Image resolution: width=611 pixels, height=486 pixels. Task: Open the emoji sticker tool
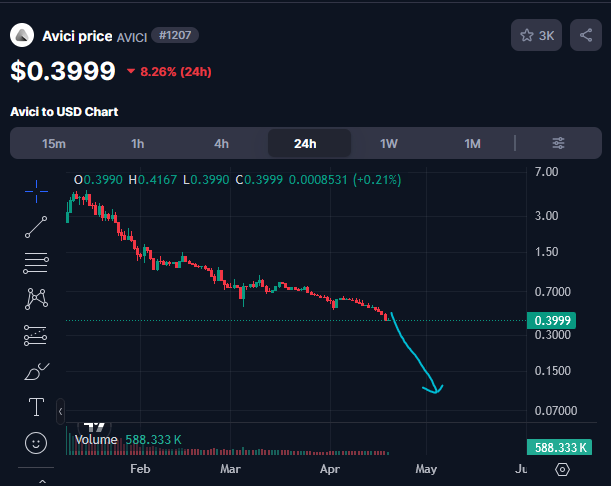(x=36, y=443)
